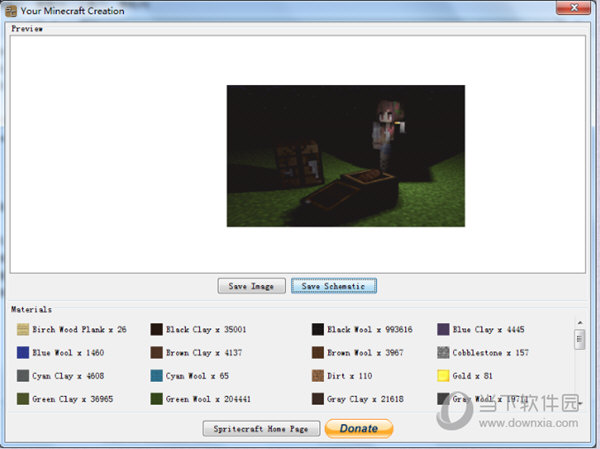600x449 pixels.
Task: Select the Gray Clay block icon
Action: coord(318,399)
